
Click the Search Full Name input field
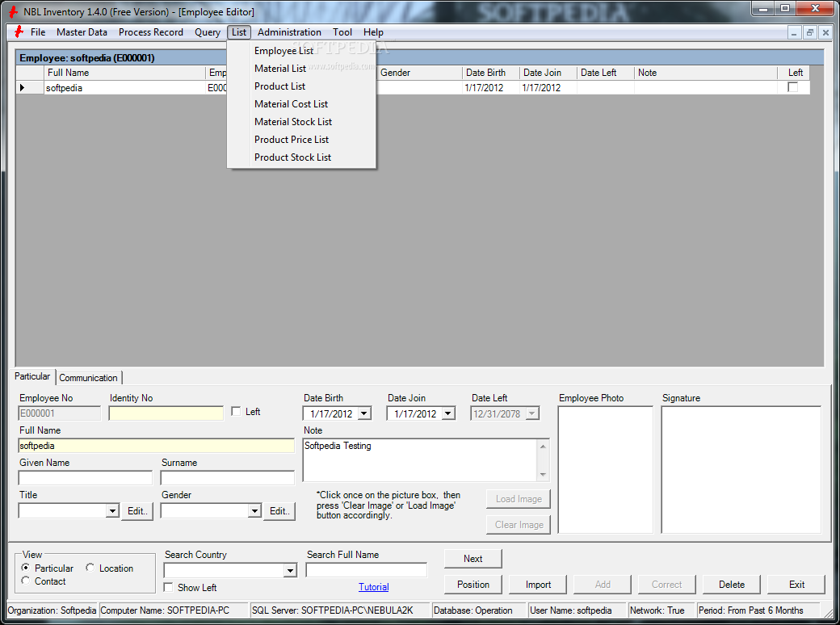(367, 570)
